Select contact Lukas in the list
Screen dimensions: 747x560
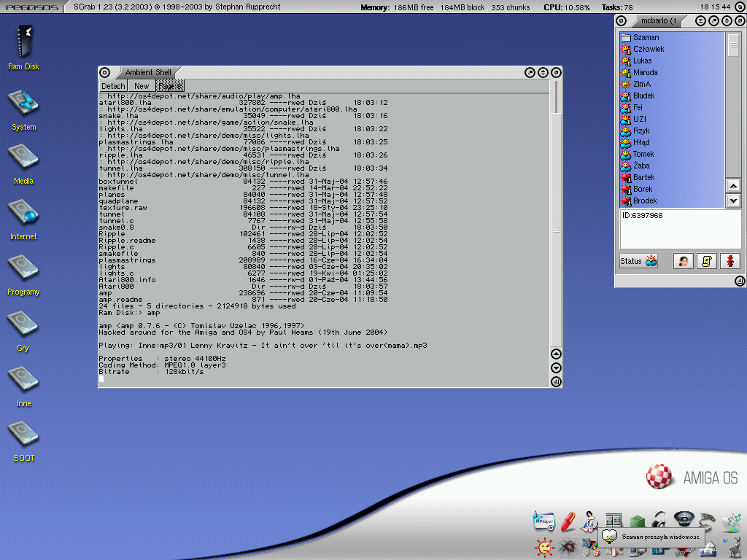(672, 61)
